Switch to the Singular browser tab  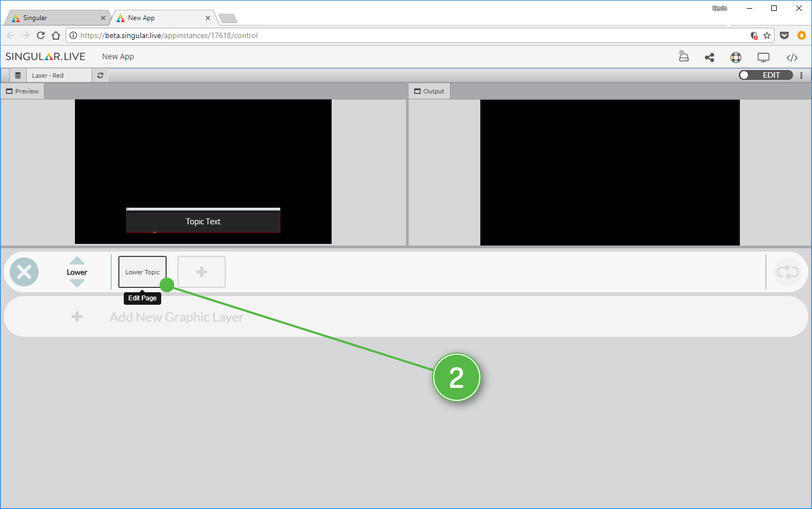coord(57,18)
